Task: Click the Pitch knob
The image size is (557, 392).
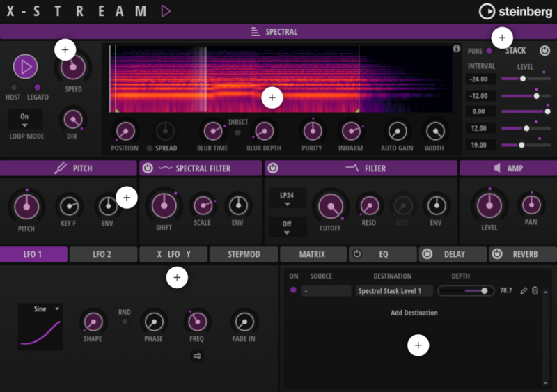Action: (x=26, y=207)
